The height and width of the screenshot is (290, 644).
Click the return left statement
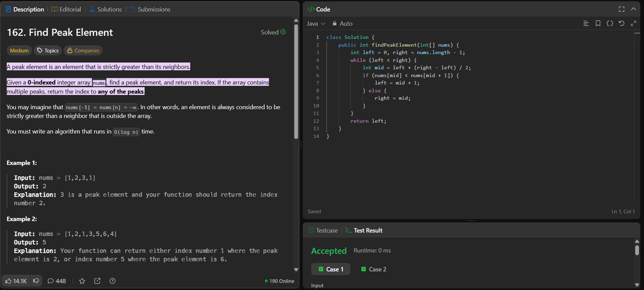click(368, 121)
